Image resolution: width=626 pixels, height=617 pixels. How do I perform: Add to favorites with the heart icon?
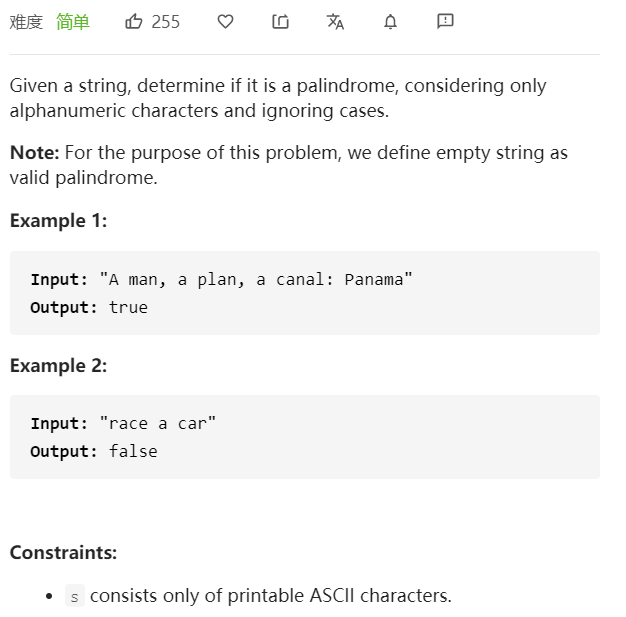225,21
